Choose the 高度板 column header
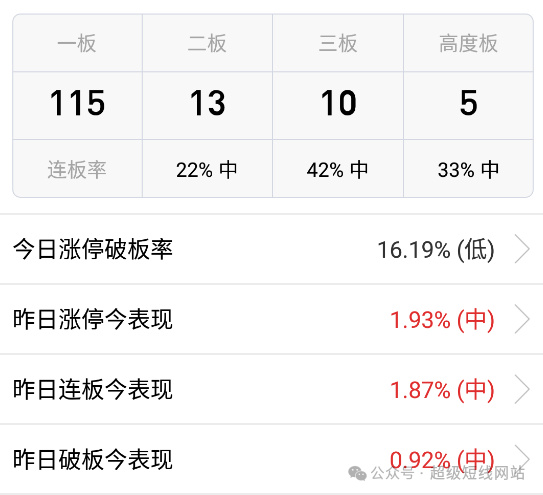The height and width of the screenshot is (495, 543). click(468, 43)
